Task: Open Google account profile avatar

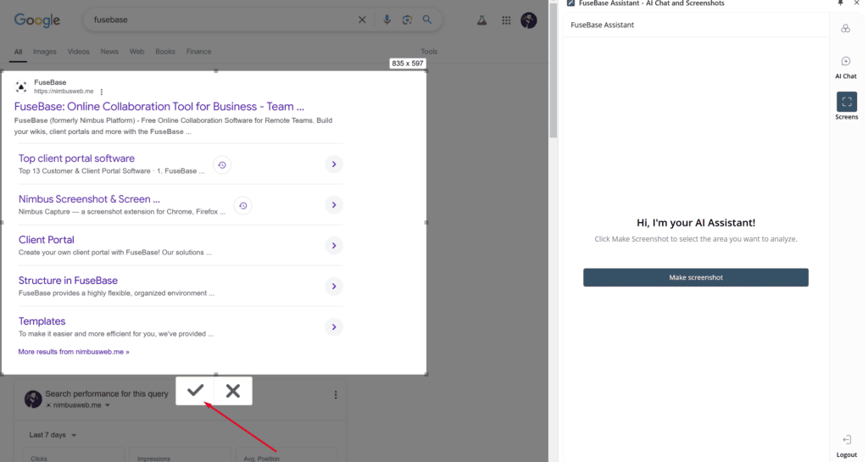Action: point(529,20)
